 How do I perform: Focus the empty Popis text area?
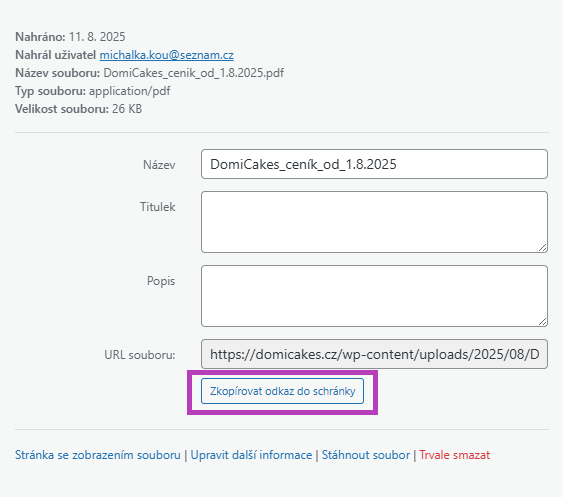pos(374,296)
